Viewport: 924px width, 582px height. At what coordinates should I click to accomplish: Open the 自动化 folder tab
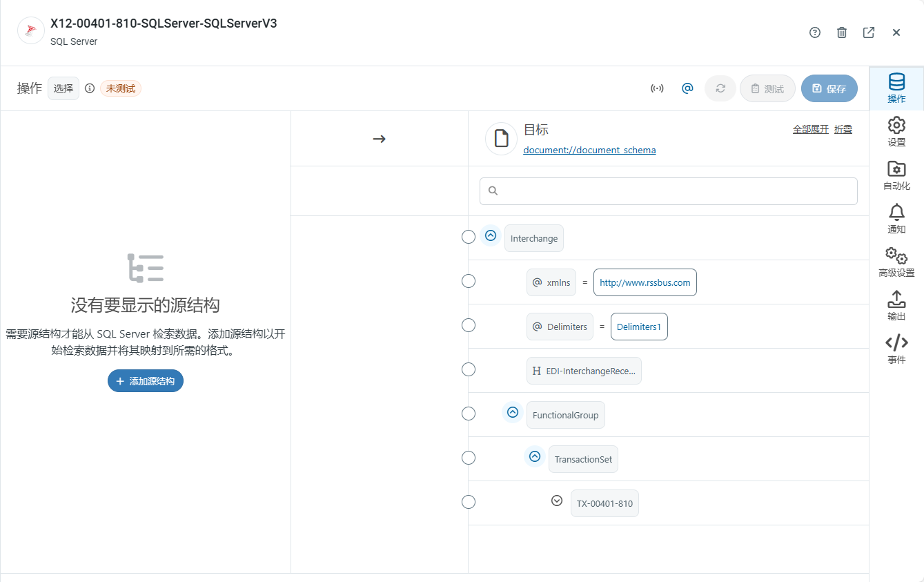896,175
